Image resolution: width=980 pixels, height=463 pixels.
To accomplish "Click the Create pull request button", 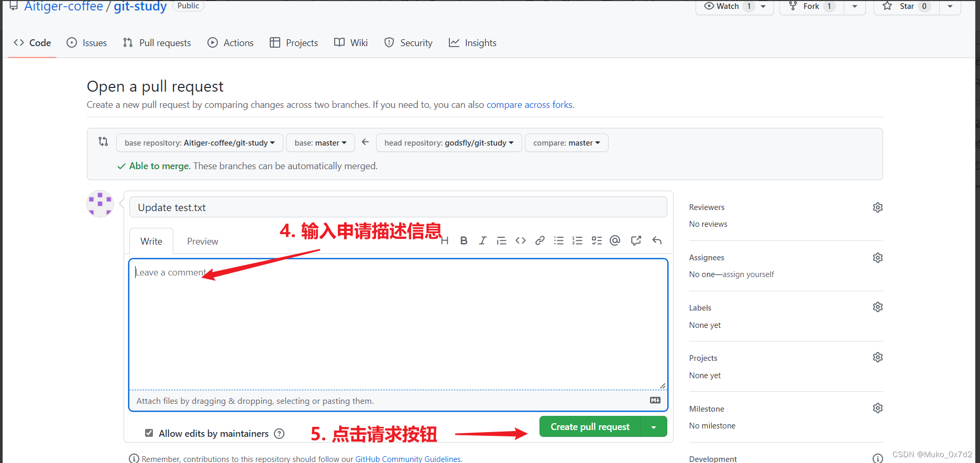I will tap(590, 427).
